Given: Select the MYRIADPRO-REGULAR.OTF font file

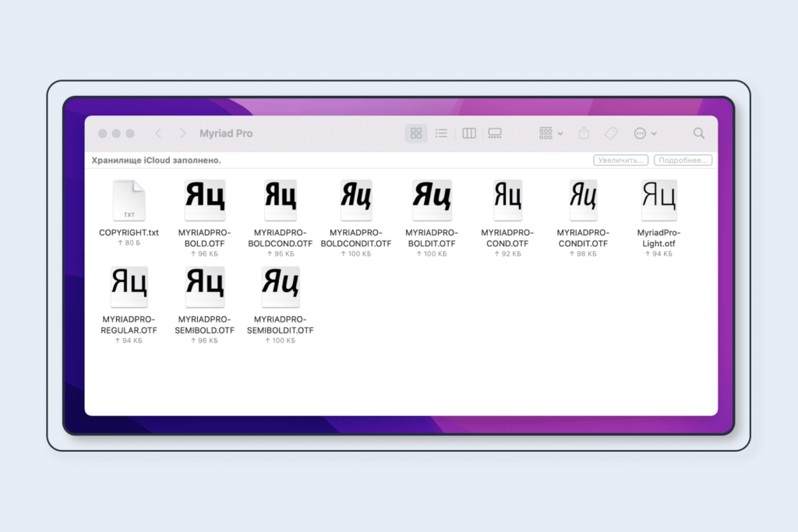Looking at the screenshot, I should click(x=129, y=286).
